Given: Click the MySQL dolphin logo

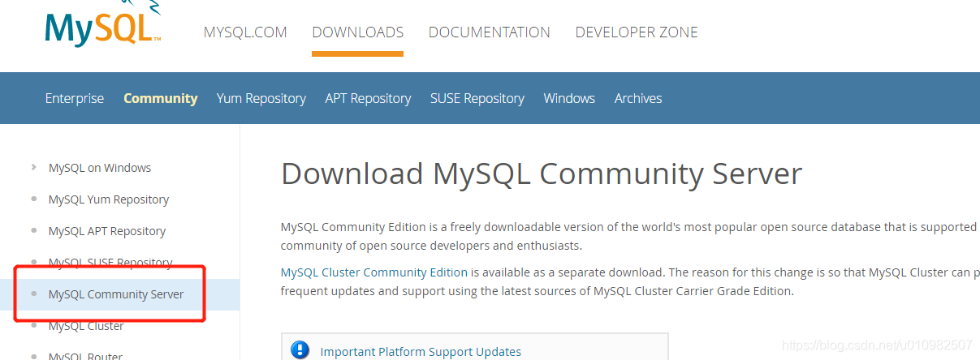Looking at the screenshot, I should pos(103,24).
